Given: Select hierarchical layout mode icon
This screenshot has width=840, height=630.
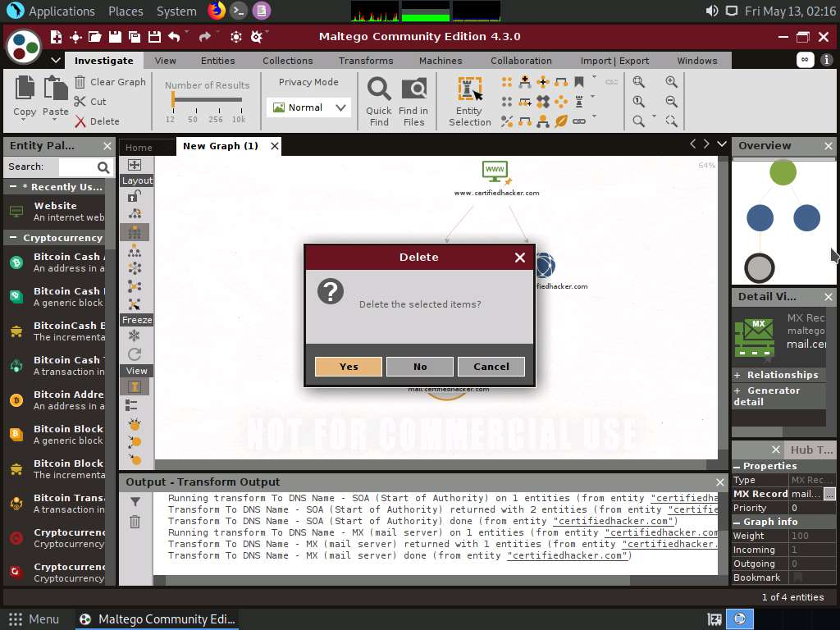Looking at the screenshot, I should (x=135, y=251).
